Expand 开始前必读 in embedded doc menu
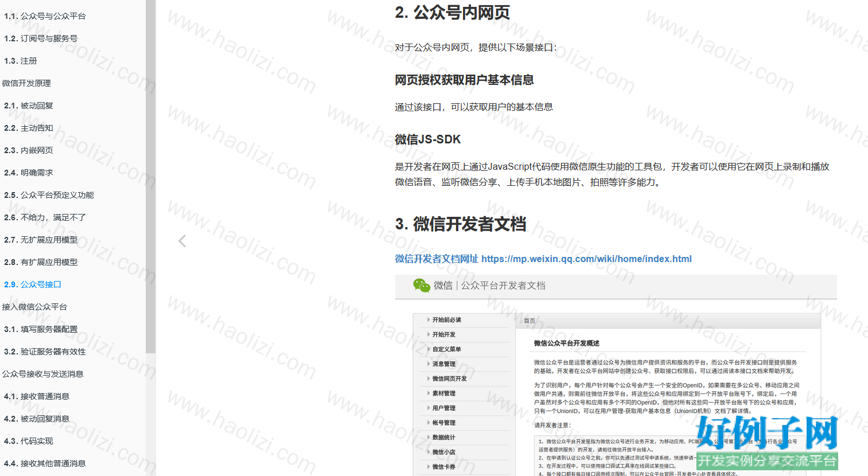This screenshot has height=476, width=868. [447, 320]
